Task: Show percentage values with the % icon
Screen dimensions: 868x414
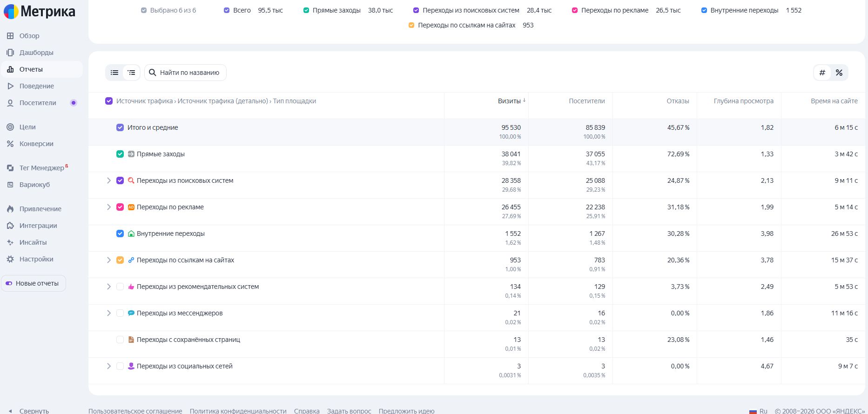Action: [839, 73]
